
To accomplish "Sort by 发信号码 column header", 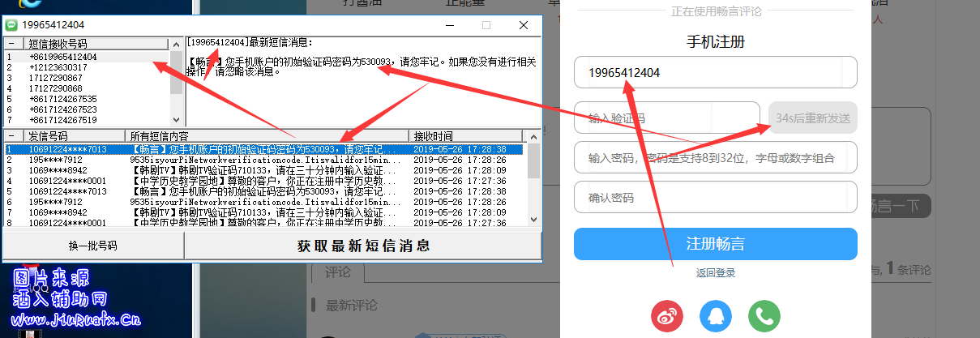I will tap(73, 135).
